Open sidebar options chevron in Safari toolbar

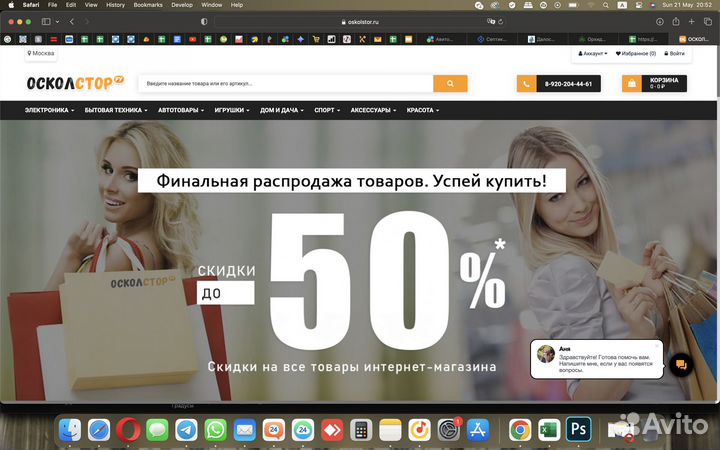57,22
